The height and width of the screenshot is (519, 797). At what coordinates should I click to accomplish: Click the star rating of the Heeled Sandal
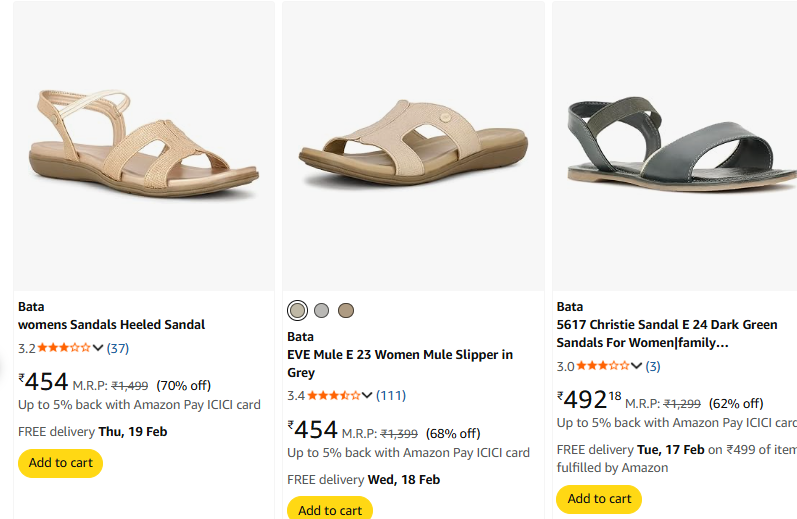pos(64,348)
